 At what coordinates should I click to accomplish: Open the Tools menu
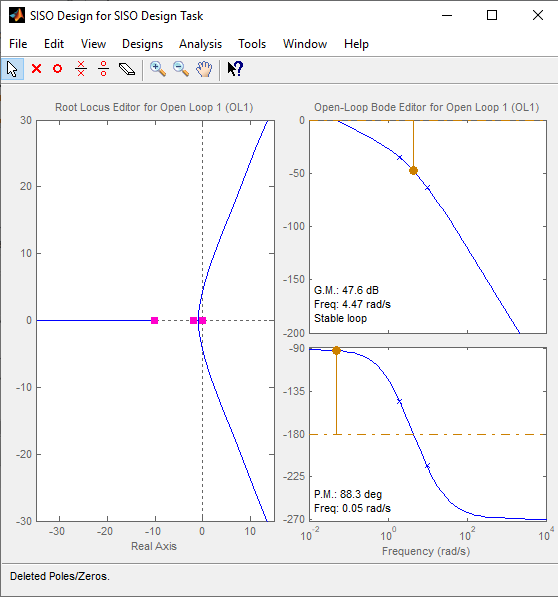click(x=252, y=44)
